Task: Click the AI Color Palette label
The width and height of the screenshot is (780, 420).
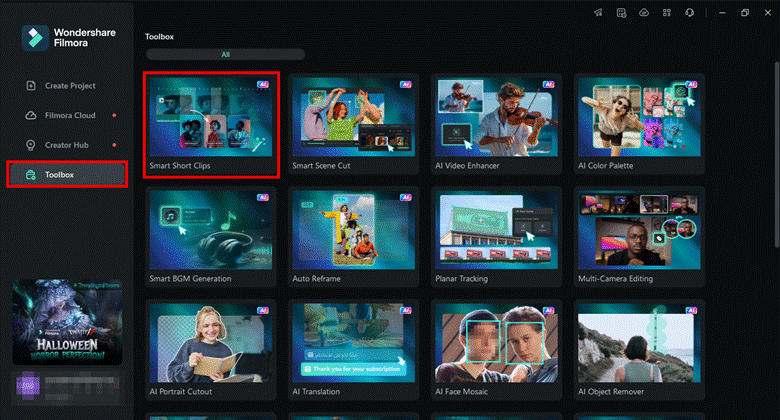Action: point(605,166)
